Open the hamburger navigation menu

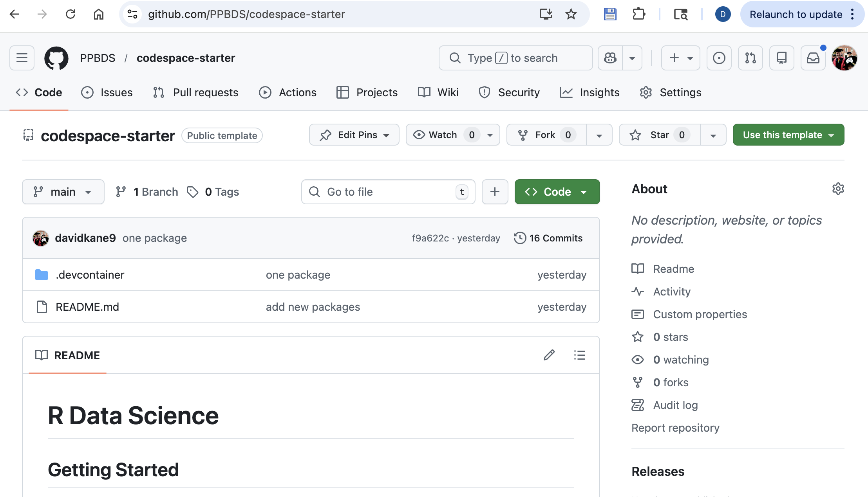pyautogui.click(x=22, y=58)
